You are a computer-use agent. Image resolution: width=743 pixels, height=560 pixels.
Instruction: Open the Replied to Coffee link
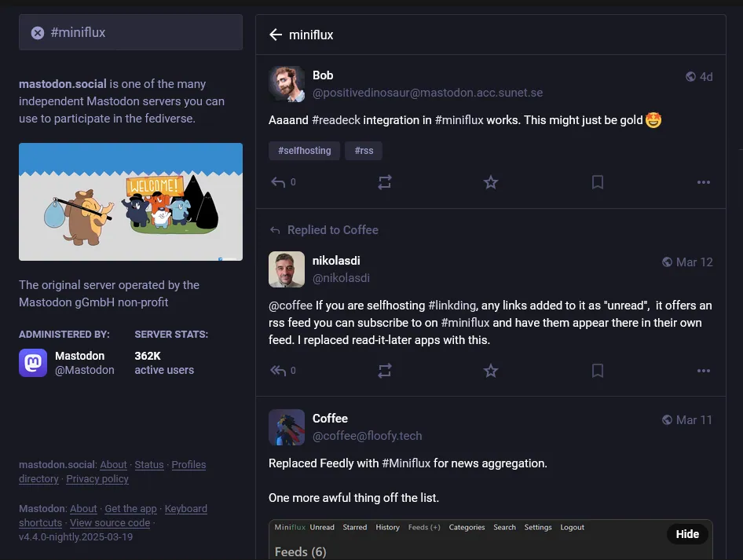pyautogui.click(x=333, y=230)
